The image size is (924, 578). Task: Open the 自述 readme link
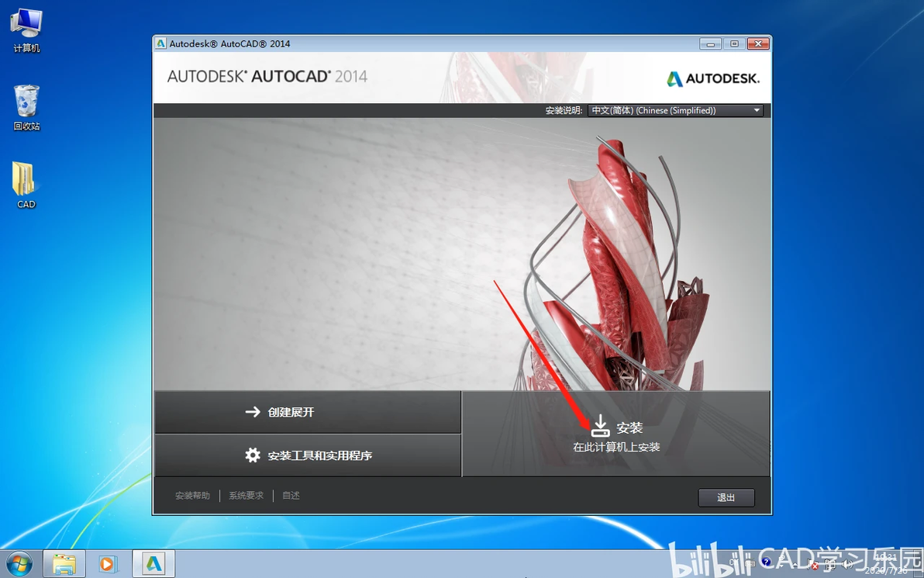291,496
